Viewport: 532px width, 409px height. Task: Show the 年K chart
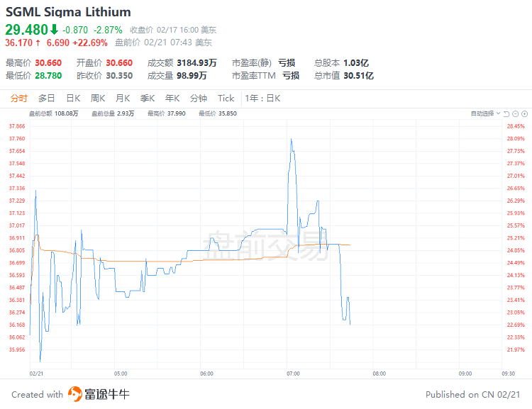point(172,99)
